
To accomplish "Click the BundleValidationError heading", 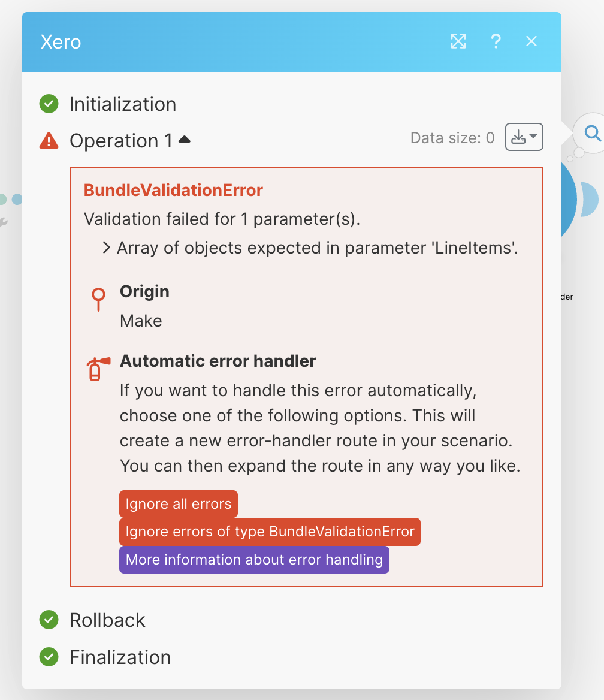I will tap(173, 191).
